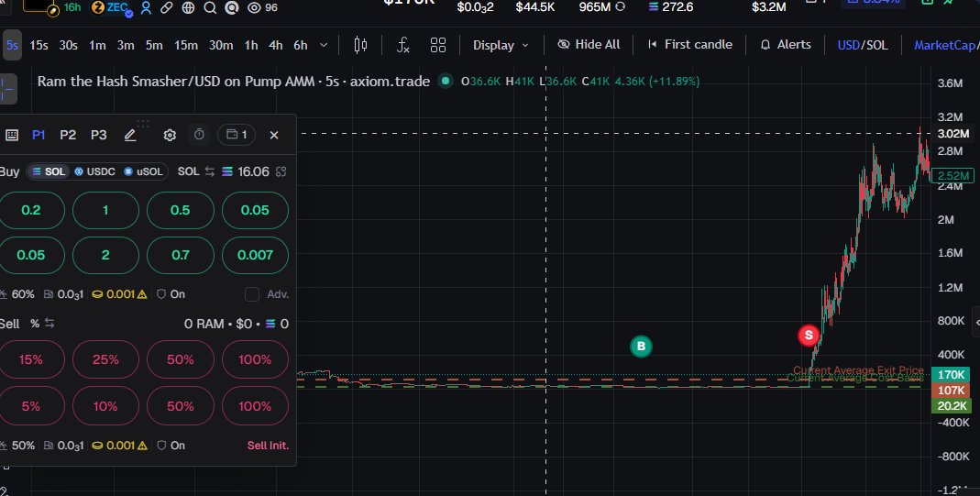The image size is (980, 496).
Task: Open chart Alerts
Action: 786,44
